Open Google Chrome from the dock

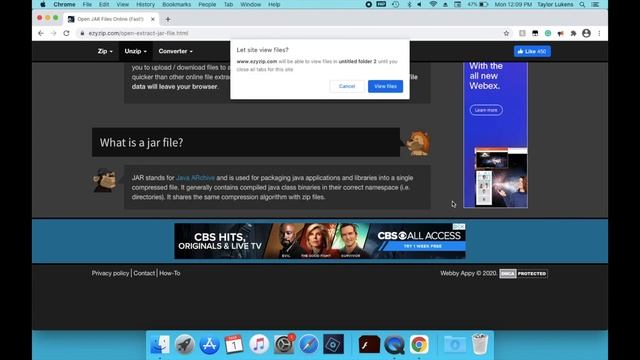click(419, 344)
